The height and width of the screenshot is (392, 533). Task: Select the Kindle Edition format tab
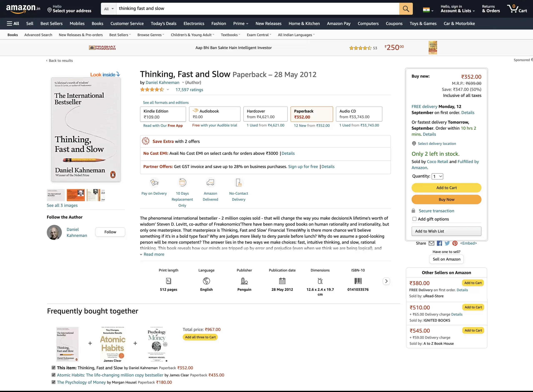tap(163, 114)
